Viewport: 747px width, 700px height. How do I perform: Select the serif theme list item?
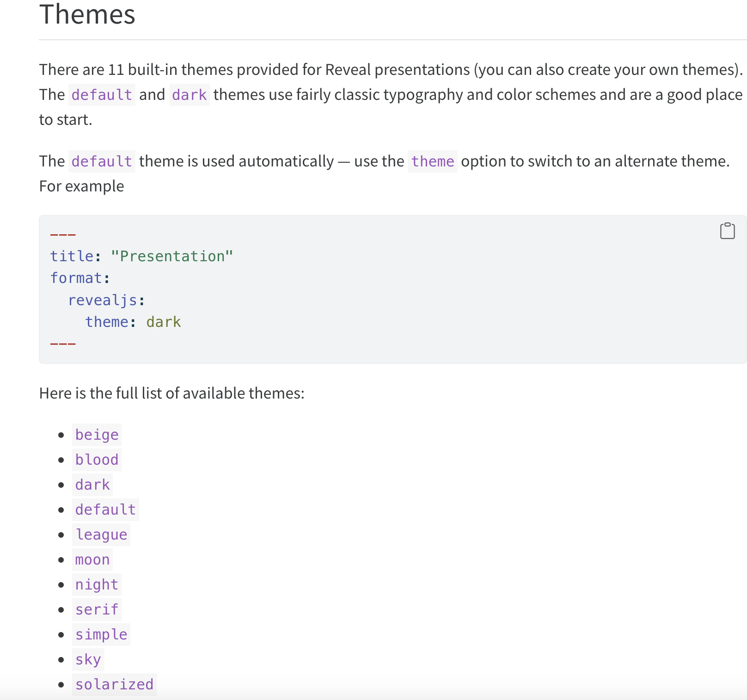[97, 609]
